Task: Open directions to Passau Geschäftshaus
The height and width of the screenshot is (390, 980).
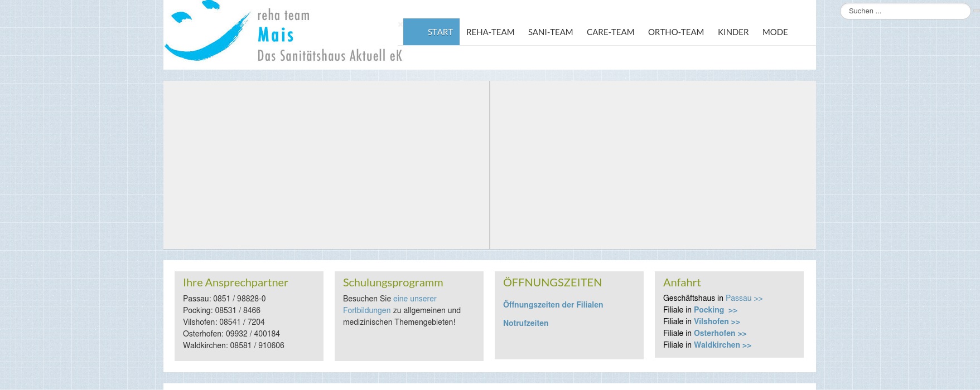Action: point(744,299)
